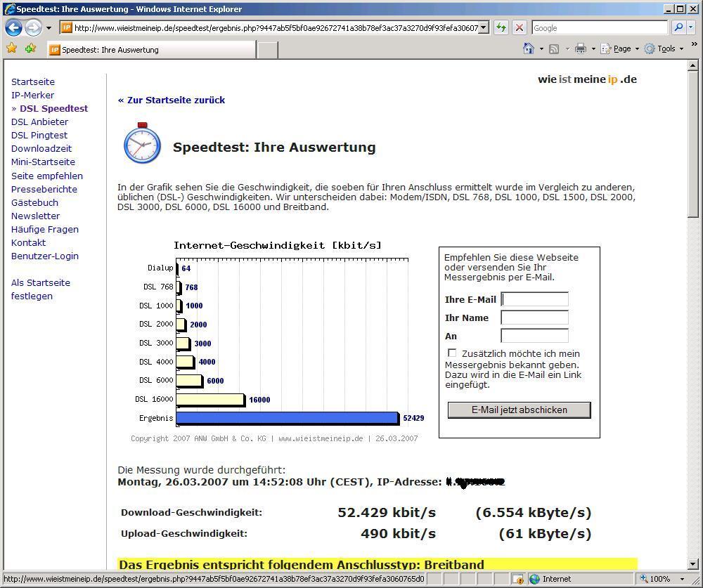
Task: Click into the Ihr Name field
Action: coord(534,318)
